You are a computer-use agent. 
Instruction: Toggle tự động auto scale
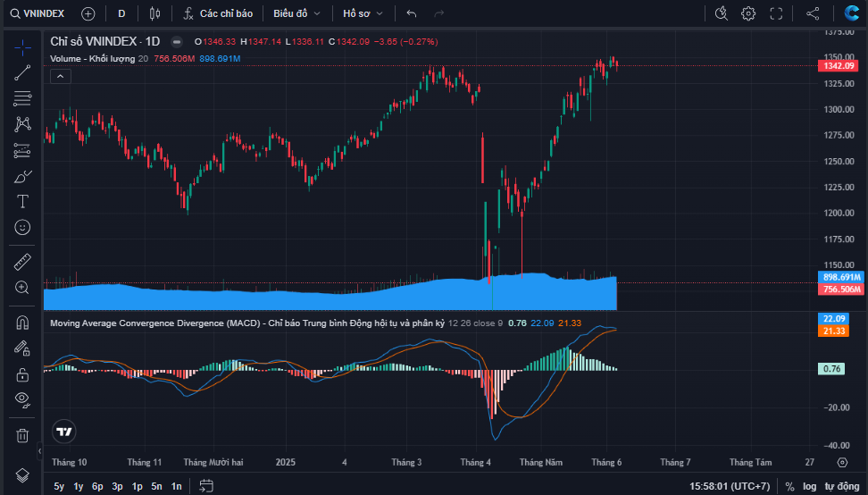click(x=842, y=486)
